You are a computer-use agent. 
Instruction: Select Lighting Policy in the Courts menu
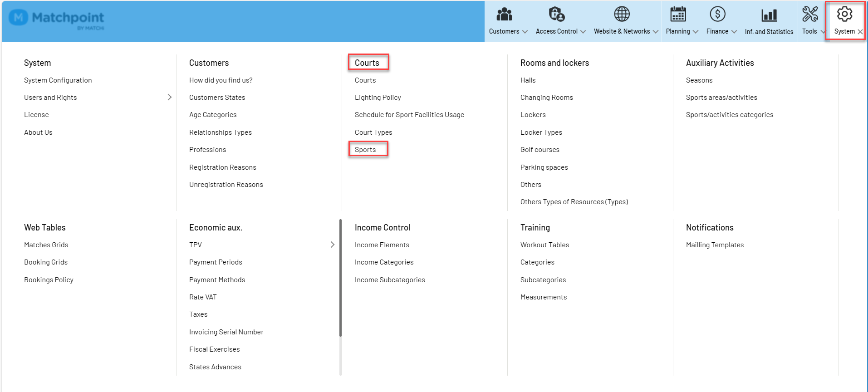click(378, 98)
